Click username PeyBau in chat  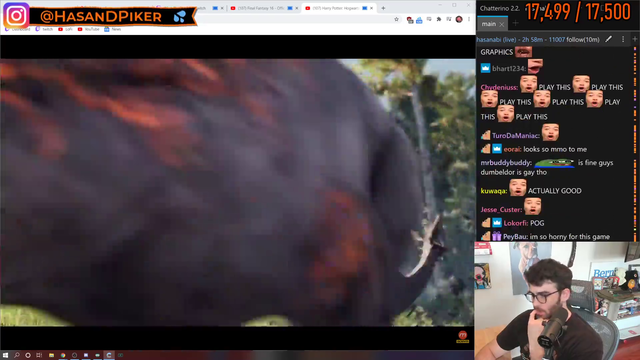click(516, 237)
